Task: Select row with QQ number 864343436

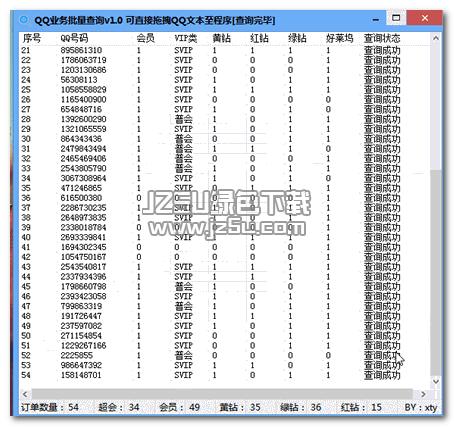Action: point(211,139)
